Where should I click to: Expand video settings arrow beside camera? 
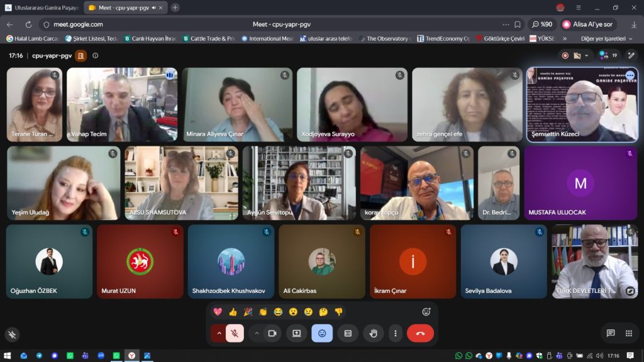pyautogui.click(x=257, y=333)
